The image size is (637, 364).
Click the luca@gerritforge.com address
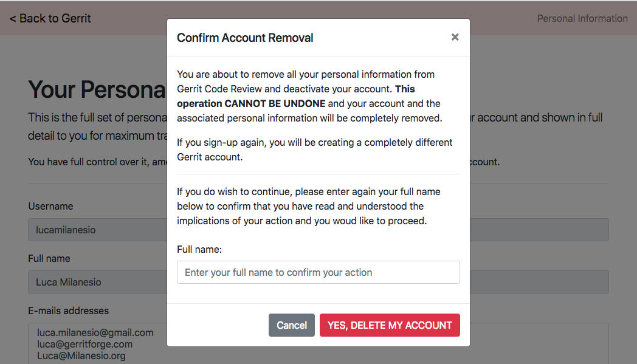click(84, 344)
